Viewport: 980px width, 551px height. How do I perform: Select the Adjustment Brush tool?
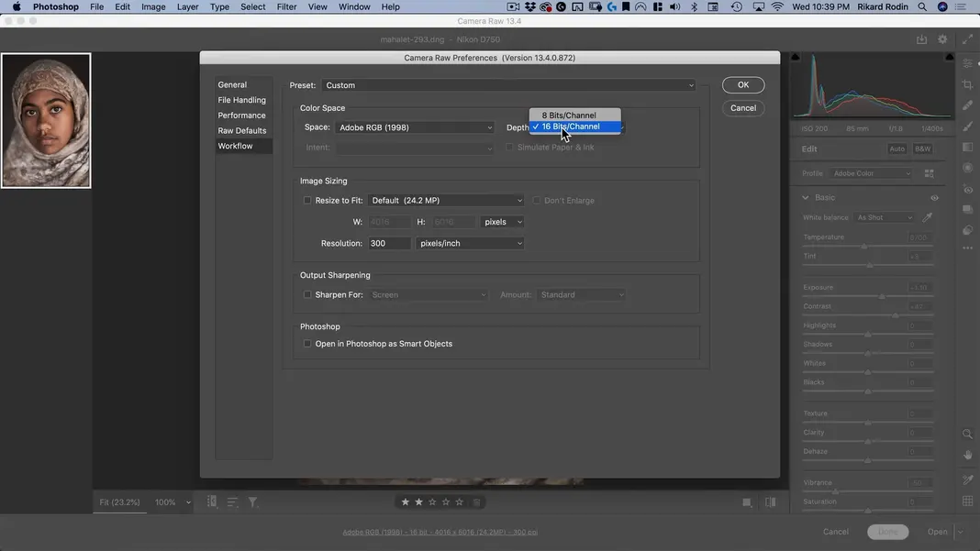[x=967, y=127]
